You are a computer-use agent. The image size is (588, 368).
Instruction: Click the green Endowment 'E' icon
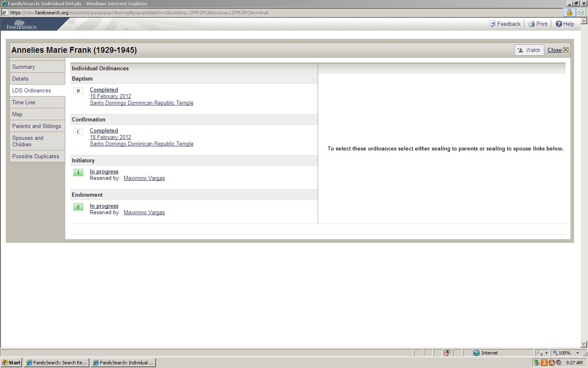click(78, 207)
